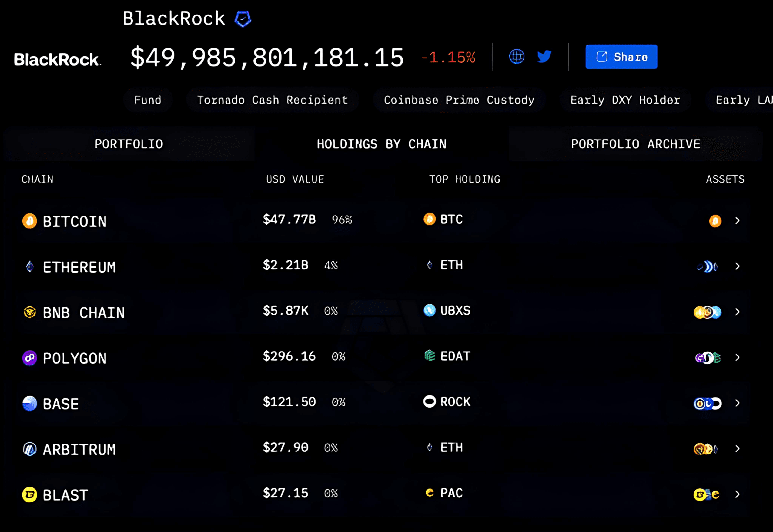Expand the BNB Chain row arrow
This screenshot has height=532, width=773.
point(737,312)
